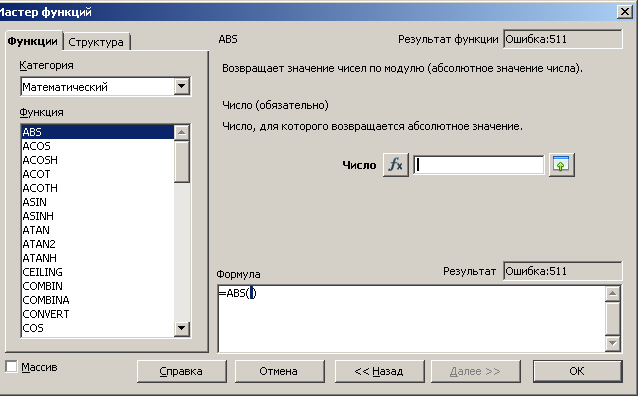Click into the Число input field
This screenshot has width=638, height=396.
(x=478, y=165)
